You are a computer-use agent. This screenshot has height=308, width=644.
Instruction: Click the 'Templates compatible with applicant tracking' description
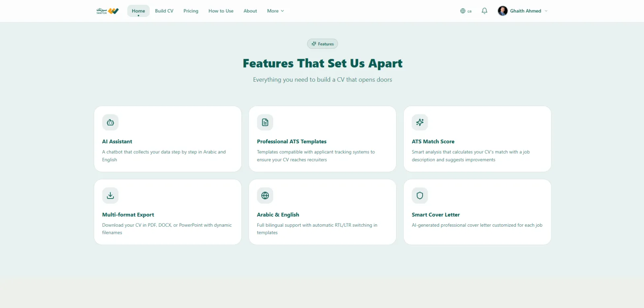[x=316, y=156]
